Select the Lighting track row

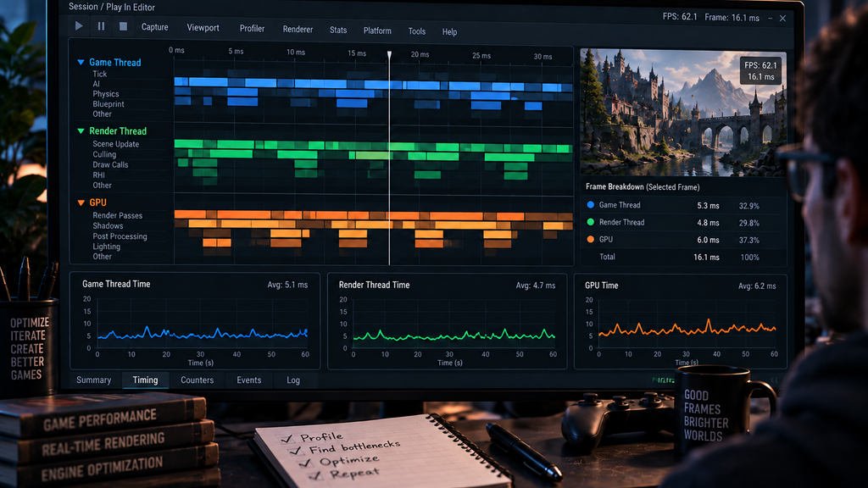pyautogui.click(x=106, y=247)
